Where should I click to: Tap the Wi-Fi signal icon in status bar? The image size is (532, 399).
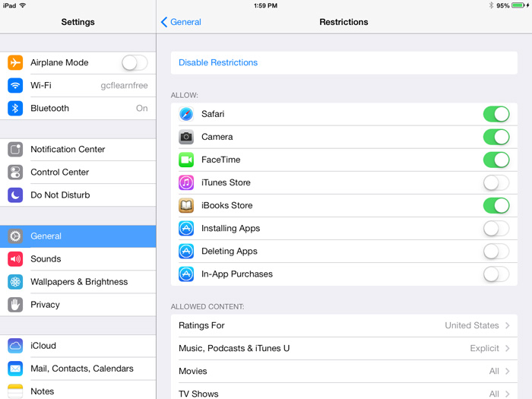coord(23,5)
